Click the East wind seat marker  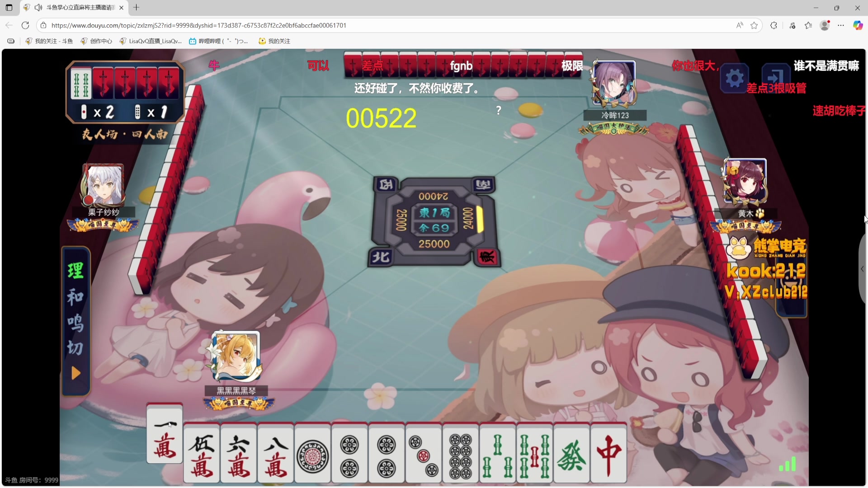487,257
